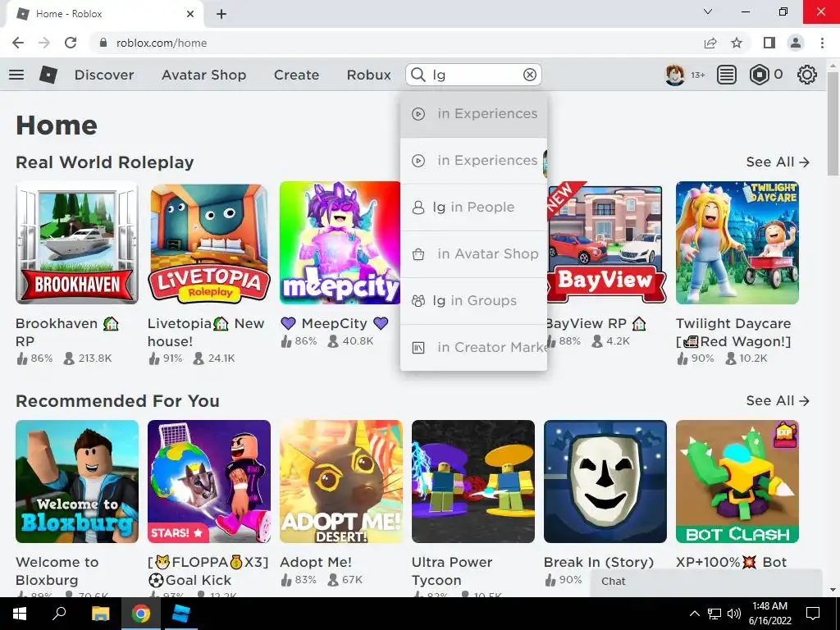Open the Create page
Screen dimensions: 840x630
point(296,75)
